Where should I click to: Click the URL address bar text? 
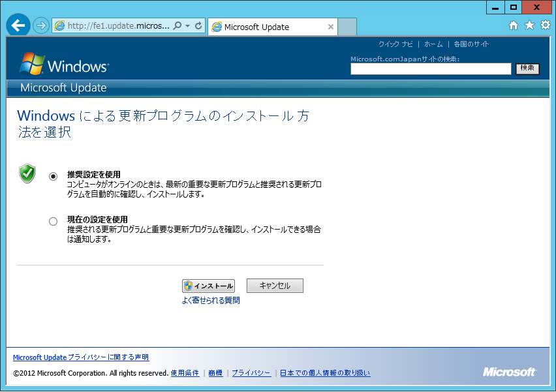click(x=118, y=26)
